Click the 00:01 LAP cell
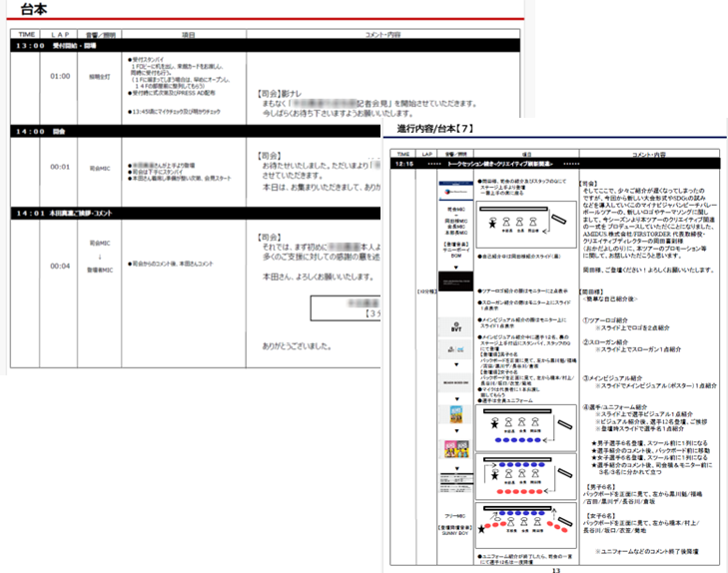This screenshot has height=573, width=728. coord(60,167)
